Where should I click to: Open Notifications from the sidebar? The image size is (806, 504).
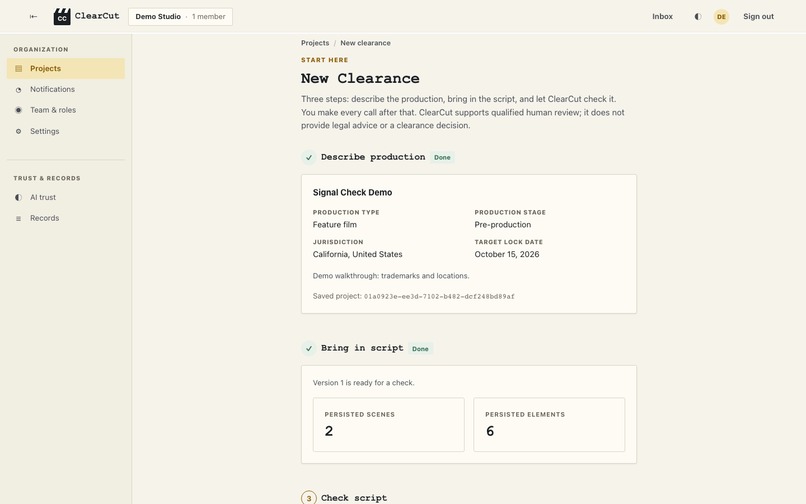(66, 89)
